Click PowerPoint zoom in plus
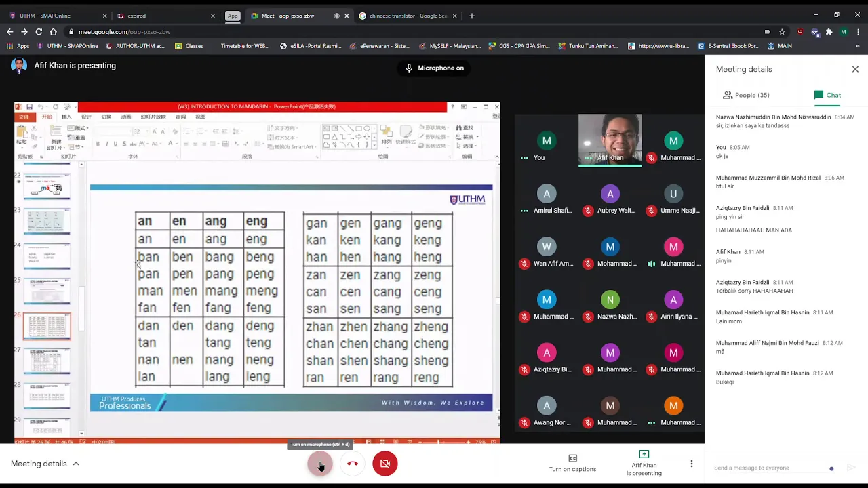The image size is (868, 488). click(x=468, y=442)
